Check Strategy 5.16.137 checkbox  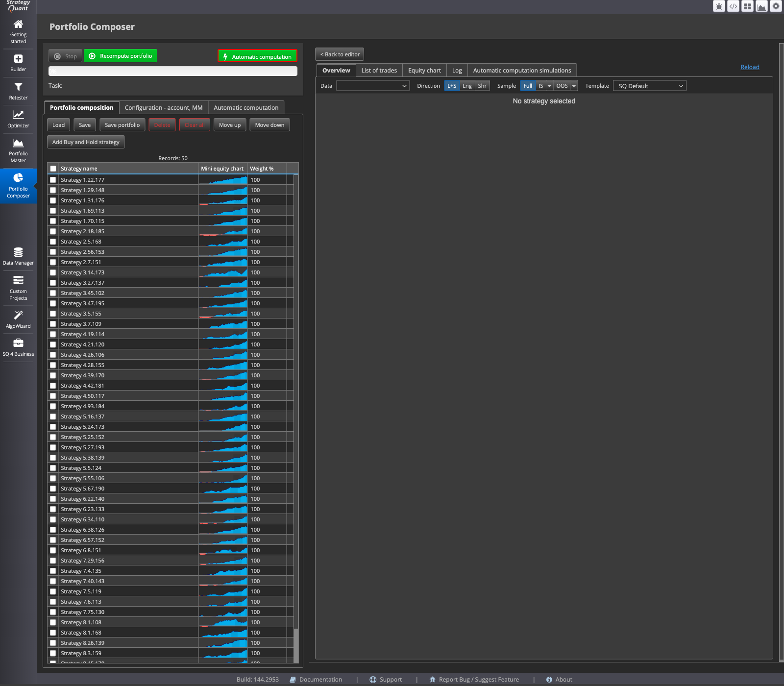click(53, 416)
